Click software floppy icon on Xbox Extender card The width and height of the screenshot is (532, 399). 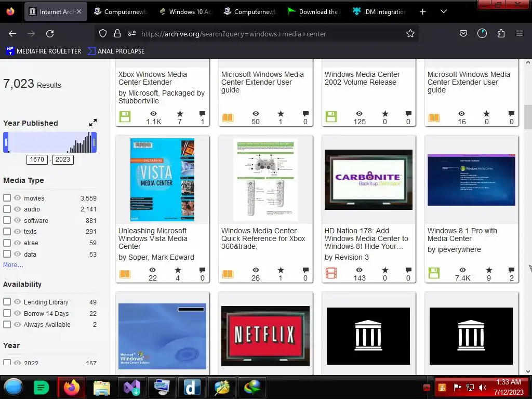click(x=125, y=117)
